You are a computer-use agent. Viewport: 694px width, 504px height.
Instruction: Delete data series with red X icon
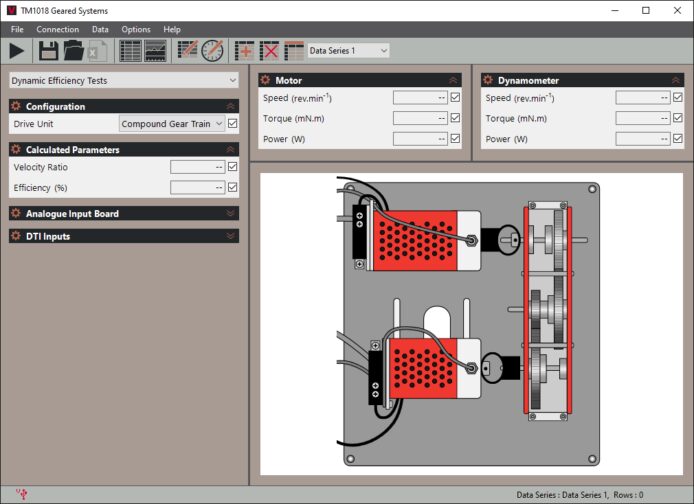pyautogui.click(x=269, y=51)
